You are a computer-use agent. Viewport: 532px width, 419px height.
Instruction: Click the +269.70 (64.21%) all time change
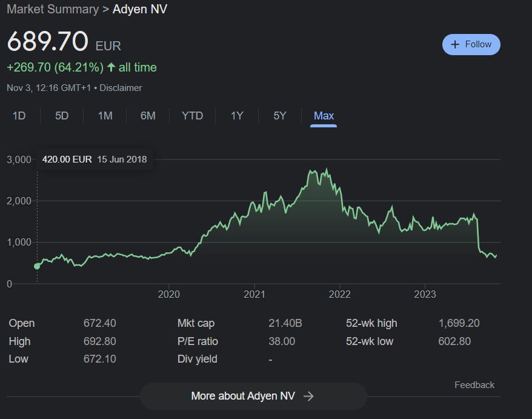[82, 67]
